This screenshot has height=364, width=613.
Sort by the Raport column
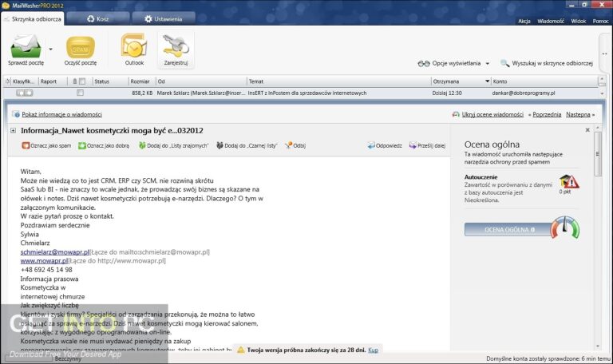(49, 81)
